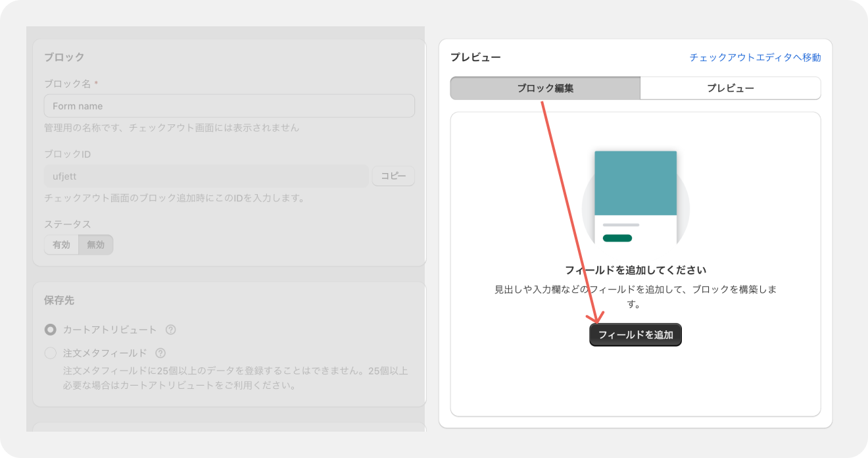Click the プレビュー panel heading
Viewport: 868px width, 458px height.
click(x=475, y=57)
